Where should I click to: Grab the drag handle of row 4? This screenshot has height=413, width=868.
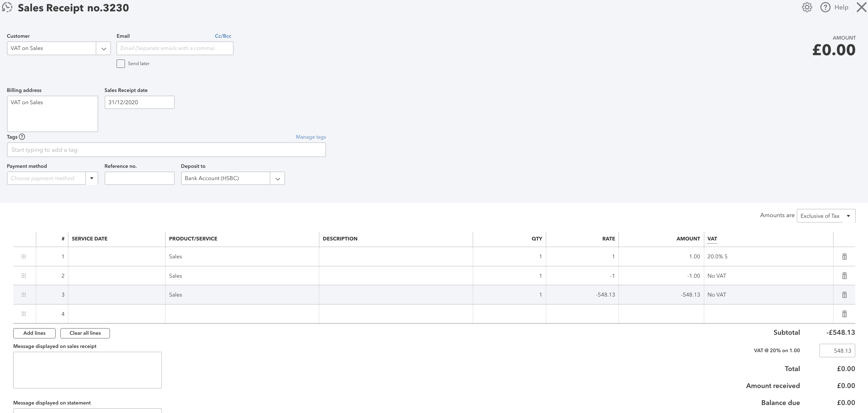pos(24,314)
